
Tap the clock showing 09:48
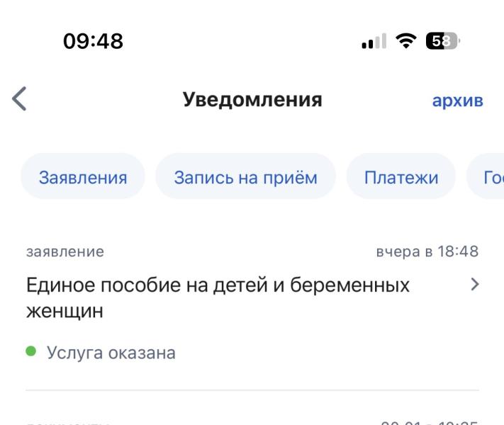[93, 41]
